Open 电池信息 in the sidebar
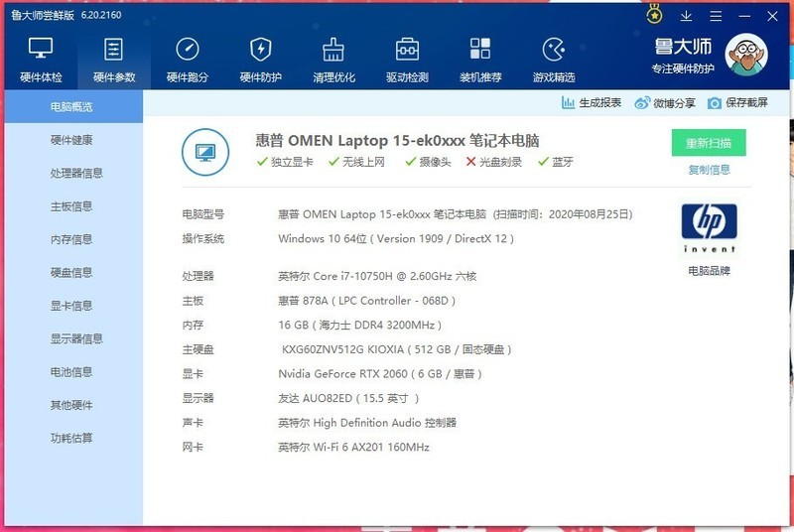Screen dimensions: 794x532 pos(73,371)
